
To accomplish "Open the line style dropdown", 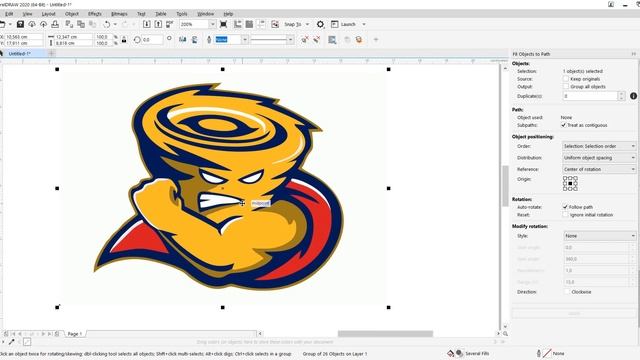I will pos(291,40).
